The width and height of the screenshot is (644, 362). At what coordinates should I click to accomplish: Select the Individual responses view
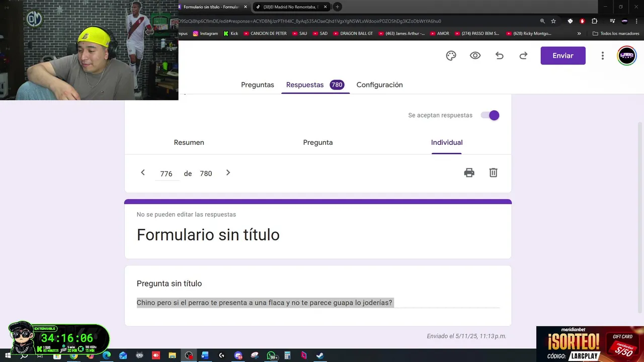(x=447, y=142)
